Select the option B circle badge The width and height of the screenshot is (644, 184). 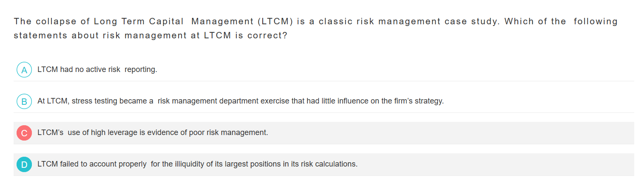pos(24,101)
